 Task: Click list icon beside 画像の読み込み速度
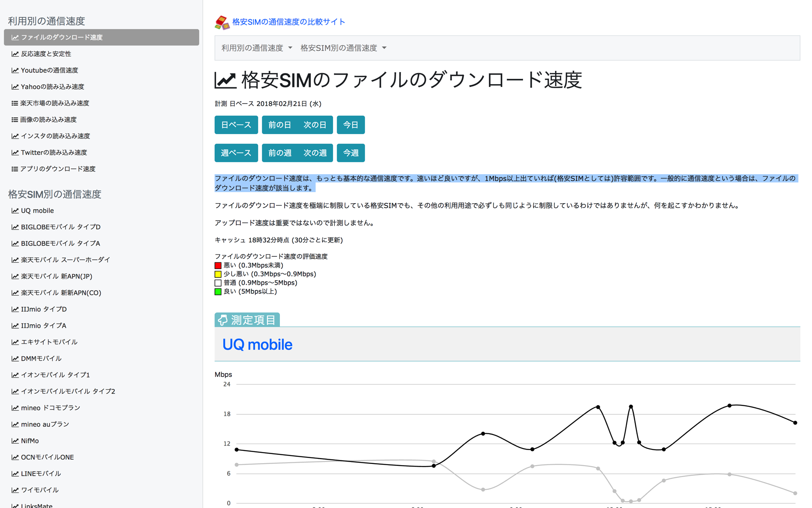(x=15, y=119)
